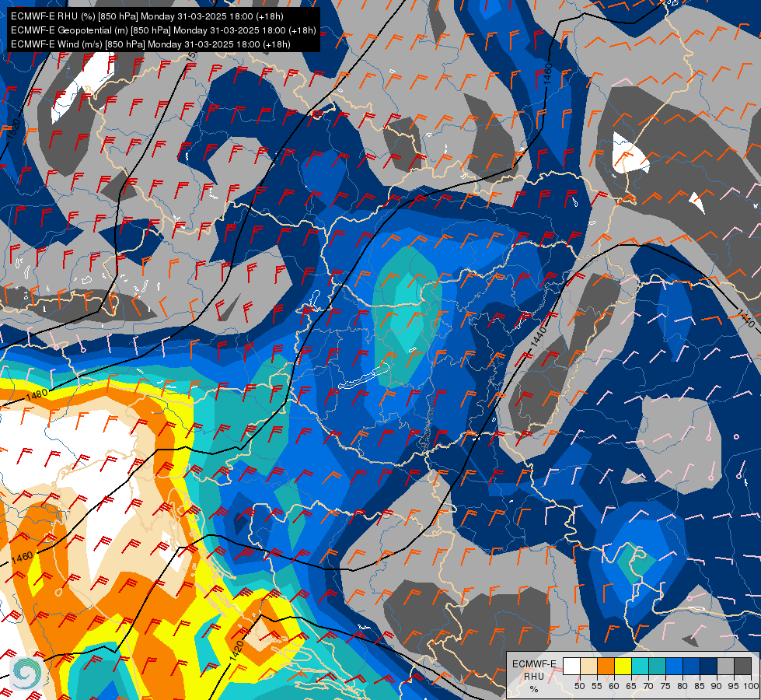Click the legend value 50
The width and height of the screenshot is (761, 700).
tap(579, 687)
